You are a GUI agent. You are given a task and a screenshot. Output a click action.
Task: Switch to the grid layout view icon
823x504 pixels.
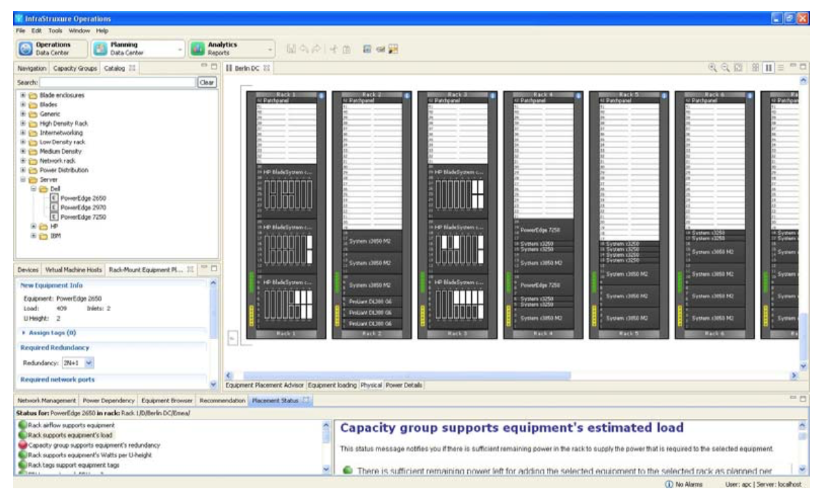pos(754,68)
